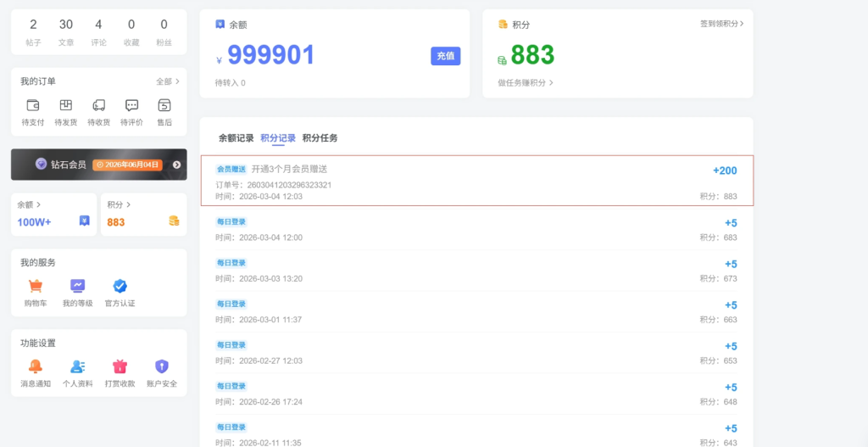This screenshot has height=447, width=868.
Task: Click the 积分：648 balance text
Action: pyautogui.click(x=719, y=401)
